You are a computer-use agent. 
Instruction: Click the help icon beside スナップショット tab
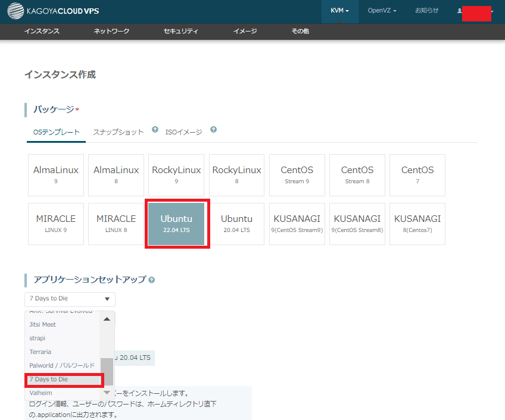click(x=155, y=130)
